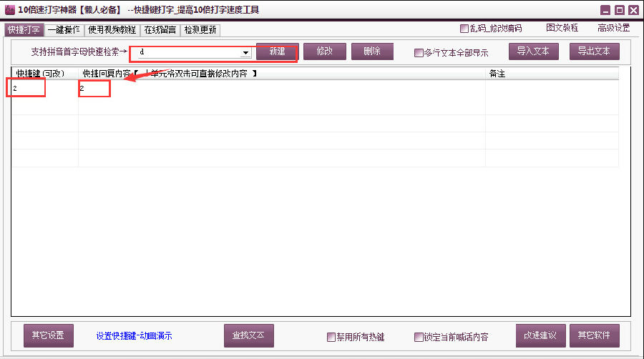
Task: Click the 新建 button
Action: click(277, 51)
